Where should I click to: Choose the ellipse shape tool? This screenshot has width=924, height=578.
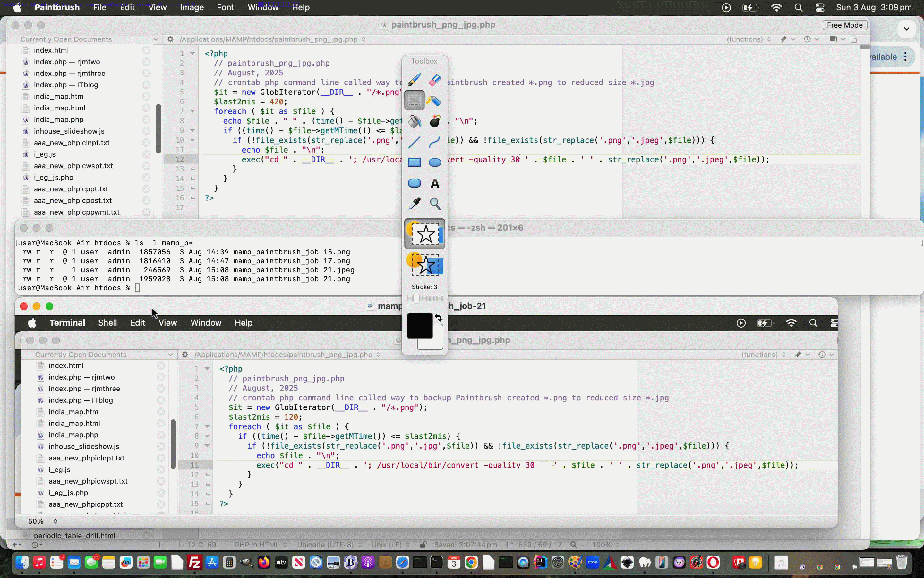pyautogui.click(x=435, y=162)
